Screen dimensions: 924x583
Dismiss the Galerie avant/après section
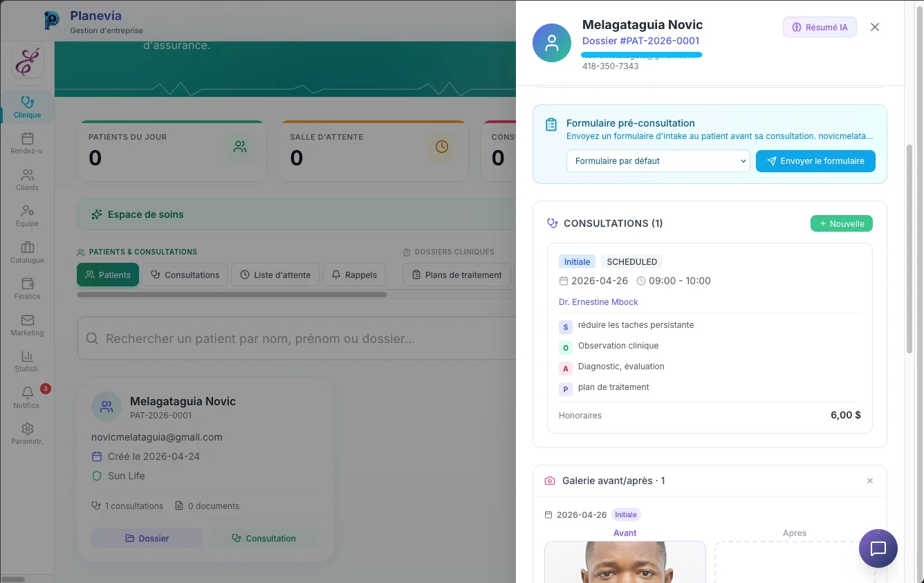point(870,481)
